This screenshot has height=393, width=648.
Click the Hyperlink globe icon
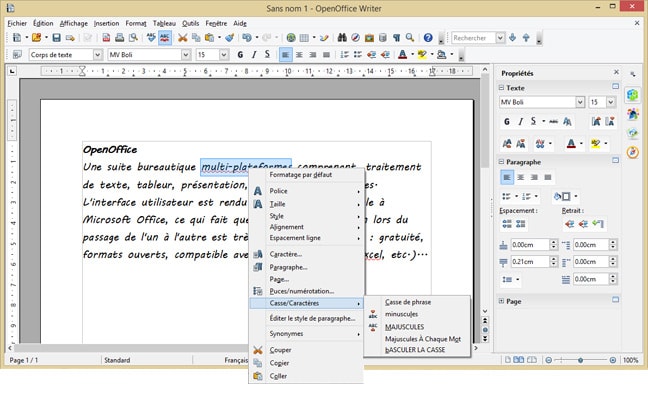291,38
